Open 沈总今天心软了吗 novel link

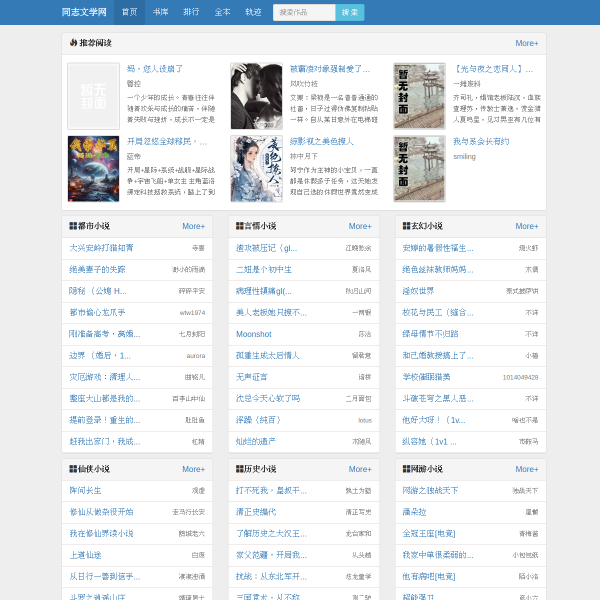point(268,399)
